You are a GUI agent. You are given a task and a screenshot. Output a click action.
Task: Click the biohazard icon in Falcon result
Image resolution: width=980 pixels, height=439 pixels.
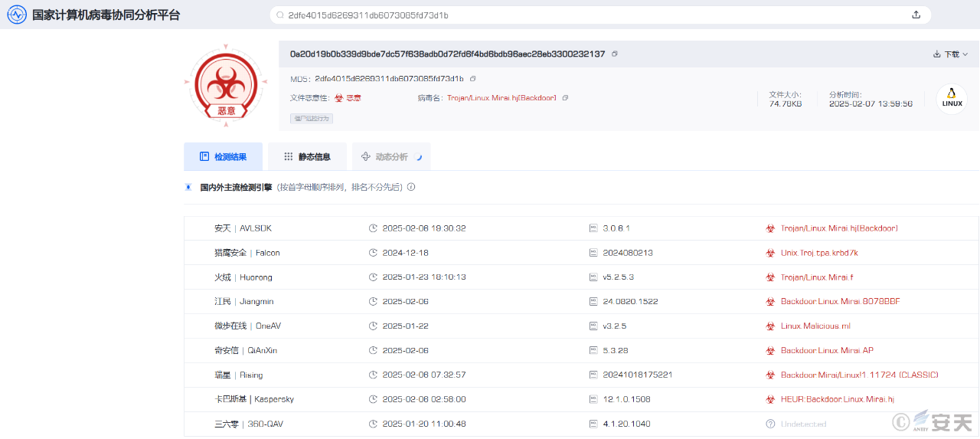click(x=770, y=253)
